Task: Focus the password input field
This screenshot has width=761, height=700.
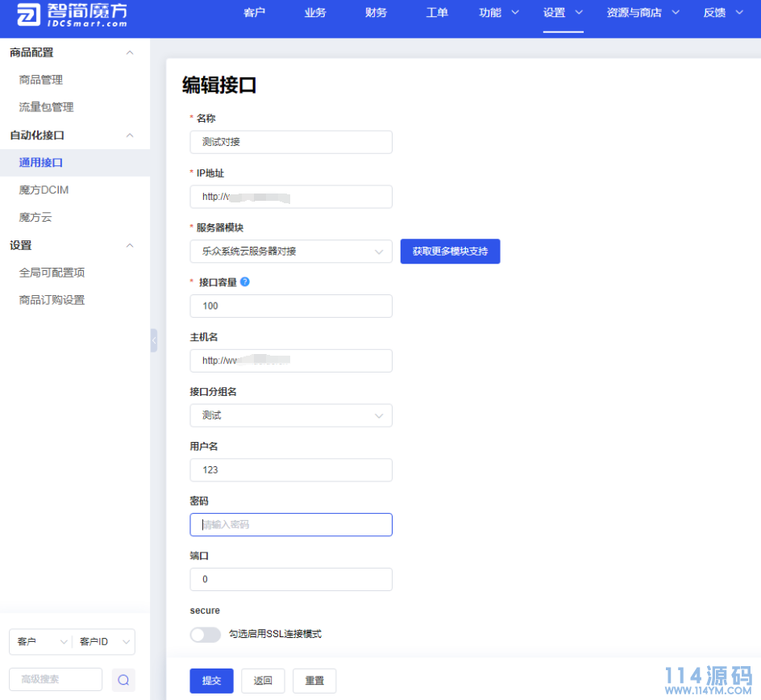Action: pos(291,525)
